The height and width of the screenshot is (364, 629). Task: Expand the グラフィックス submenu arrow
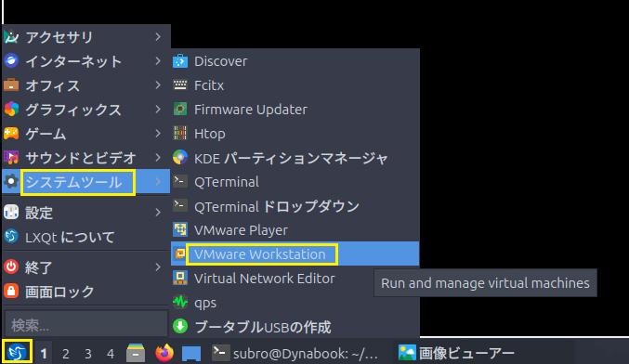click(x=158, y=109)
